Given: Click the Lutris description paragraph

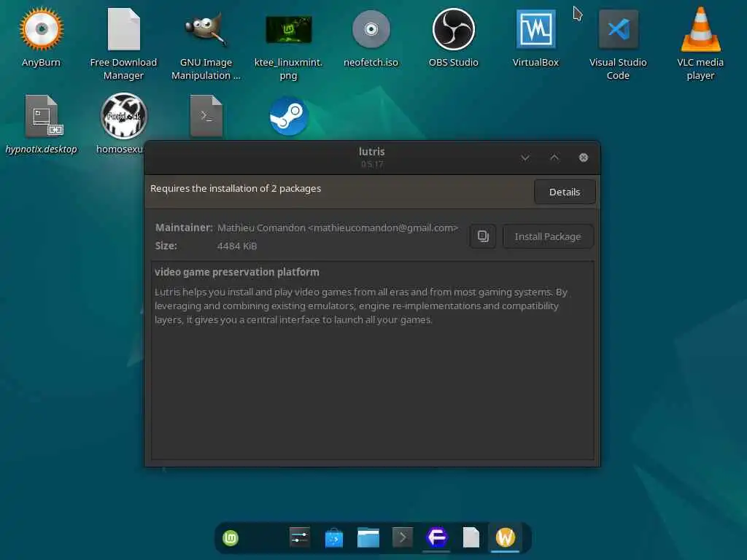Looking at the screenshot, I should click(x=360, y=306).
